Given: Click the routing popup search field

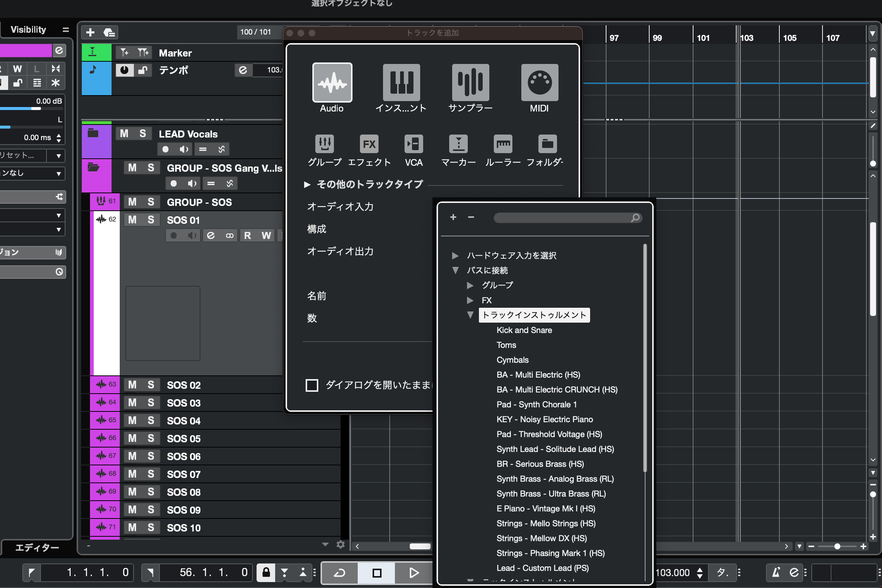Looking at the screenshot, I should (568, 218).
